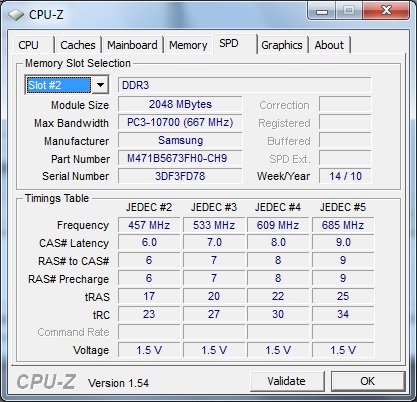This screenshot has height=402, width=417.
Task: Click the CPU-Z title bar app icon
Action: pyautogui.click(x=16, y=15)
